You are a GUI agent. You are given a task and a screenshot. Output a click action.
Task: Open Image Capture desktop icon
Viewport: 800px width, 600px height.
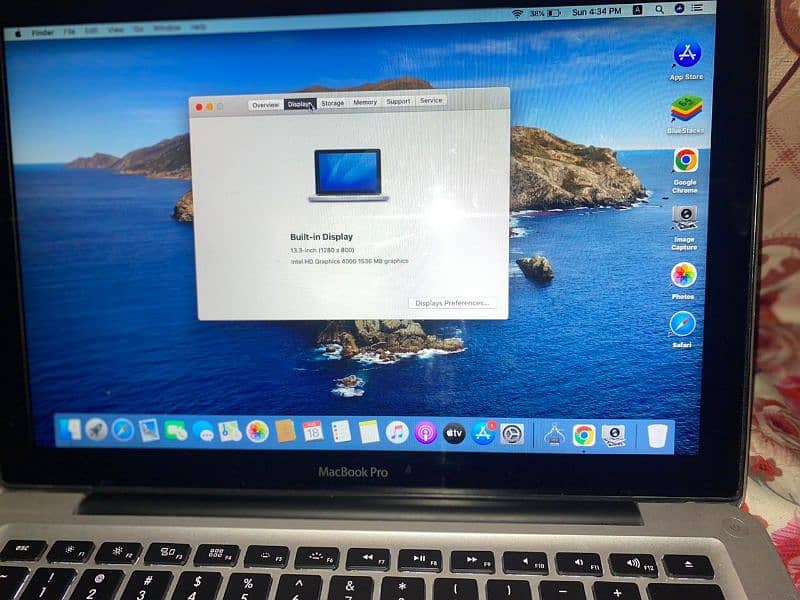685,217
